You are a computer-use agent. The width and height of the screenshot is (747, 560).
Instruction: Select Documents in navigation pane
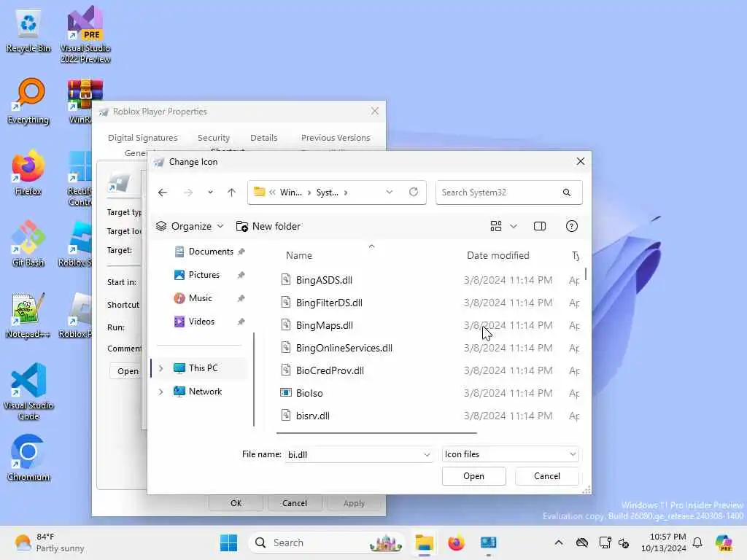point(210,252)
